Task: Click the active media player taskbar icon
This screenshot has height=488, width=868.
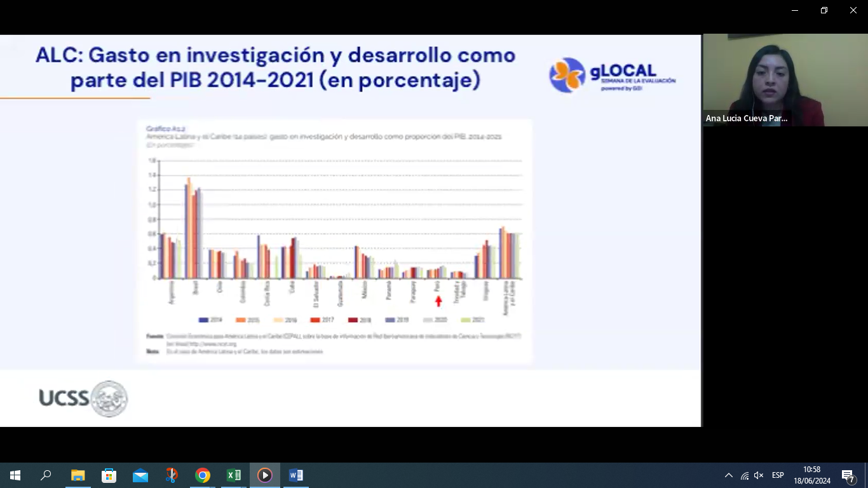Action: click(264, 475)
